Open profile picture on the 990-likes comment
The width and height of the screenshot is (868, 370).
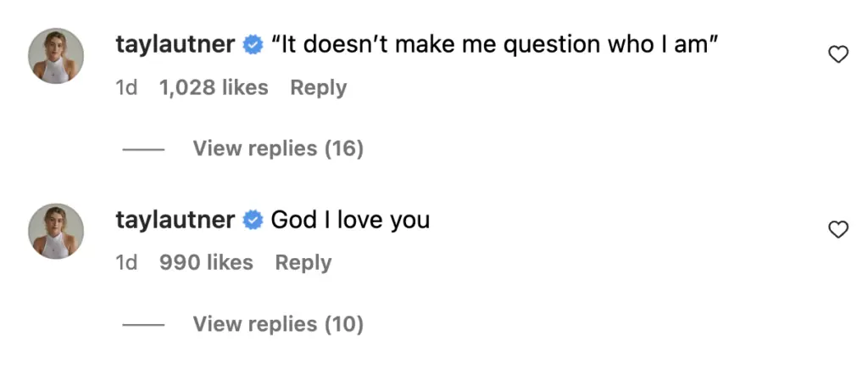pos(57,231)
